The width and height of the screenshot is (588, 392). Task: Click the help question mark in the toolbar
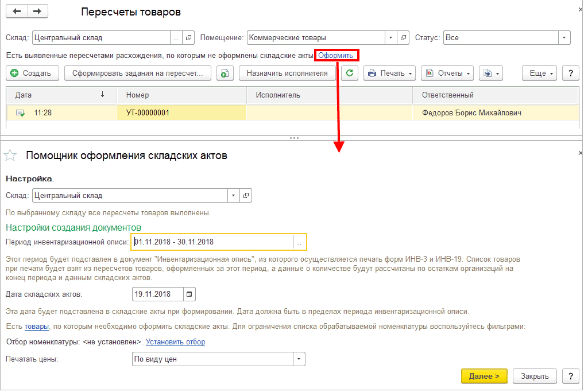coord(570,73)
